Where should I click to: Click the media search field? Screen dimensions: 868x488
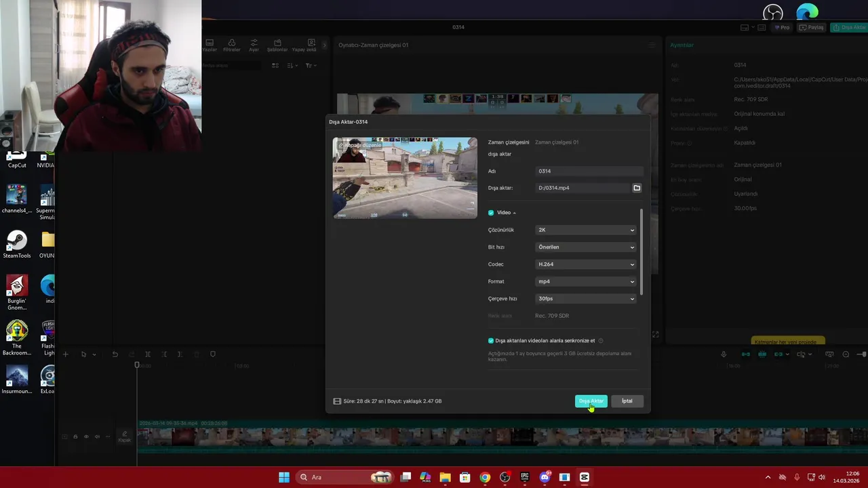(x=231, y=66)
